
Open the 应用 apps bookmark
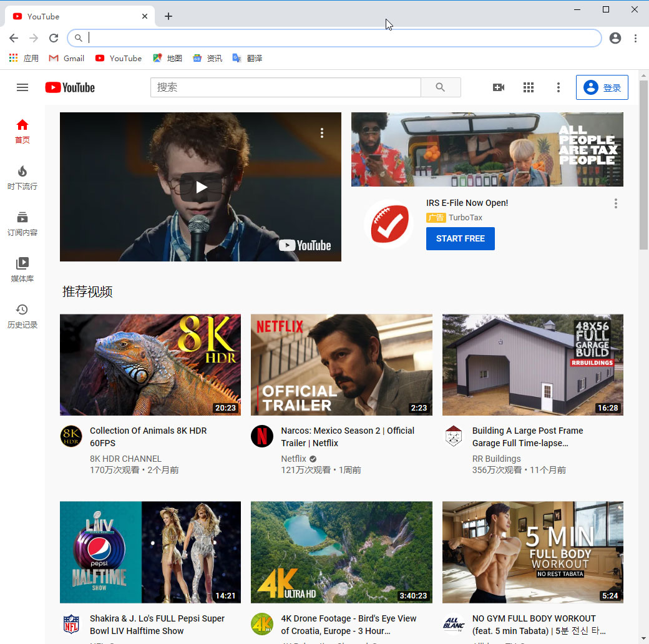coord(24,59)
